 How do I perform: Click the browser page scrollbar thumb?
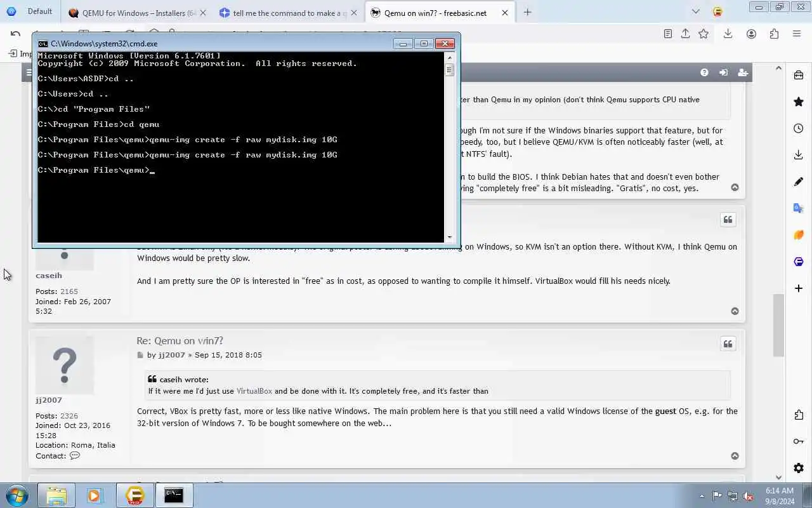point(778,326)
